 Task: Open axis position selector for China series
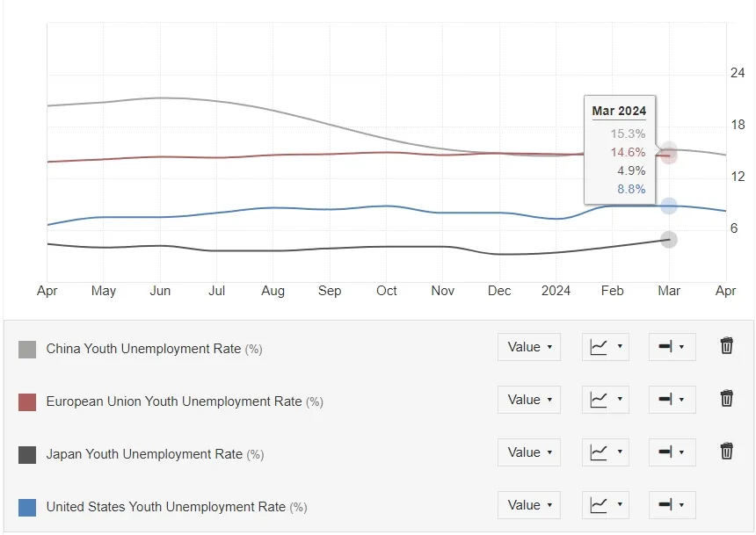pos(672,346)
